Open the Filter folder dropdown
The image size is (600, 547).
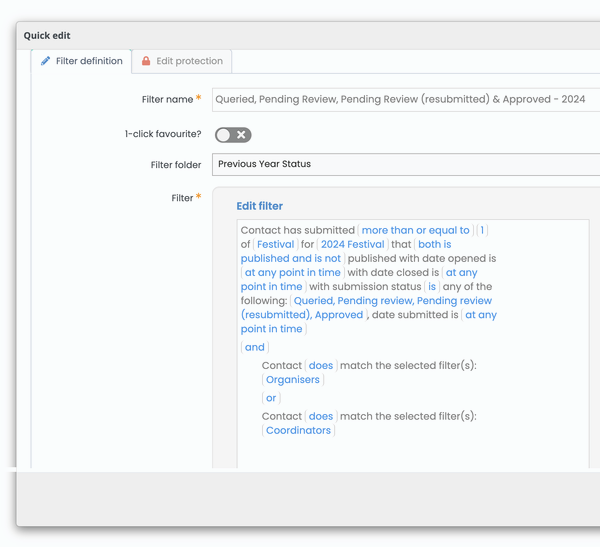click(406, 164)
